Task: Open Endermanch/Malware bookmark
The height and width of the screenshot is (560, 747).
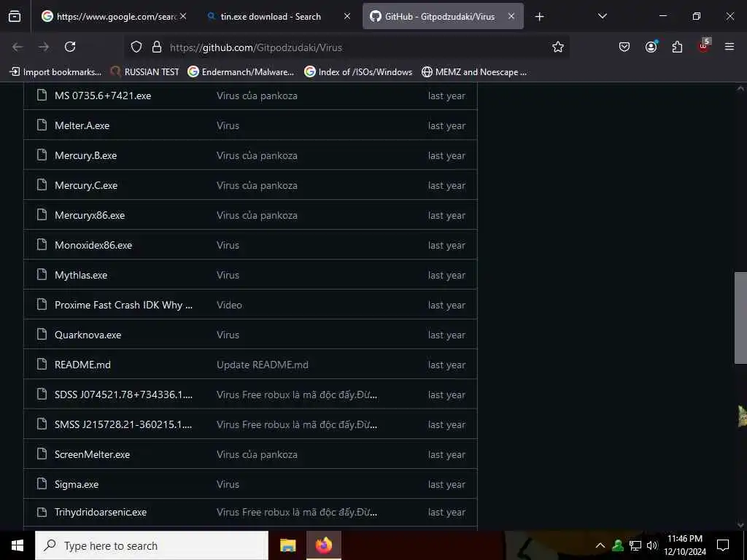Action: pos(241,72)
